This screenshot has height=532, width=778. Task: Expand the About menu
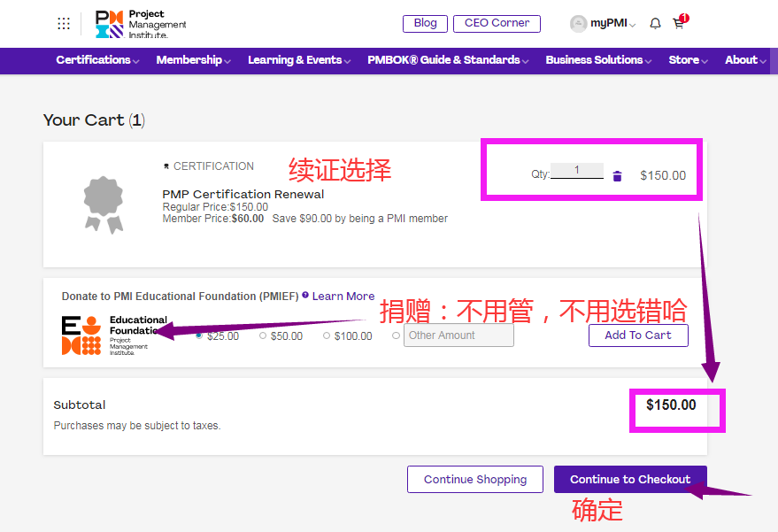pyautogui.click(x=745, y=60)
